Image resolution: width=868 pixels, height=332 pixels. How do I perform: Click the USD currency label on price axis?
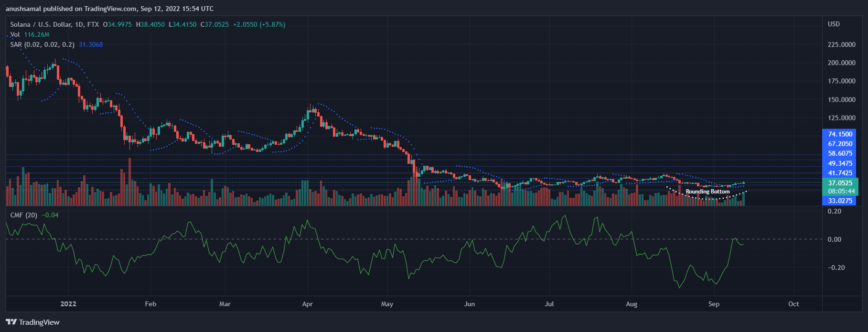[834, 24]
